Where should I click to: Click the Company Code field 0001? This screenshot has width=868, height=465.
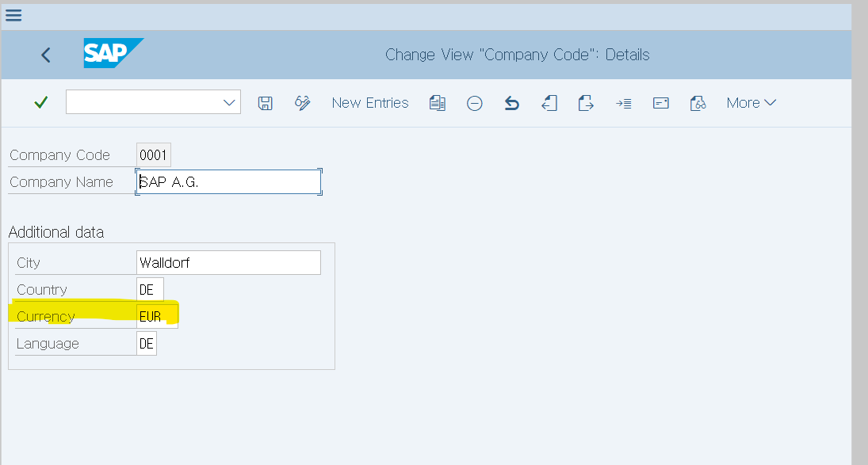point(153,154)
